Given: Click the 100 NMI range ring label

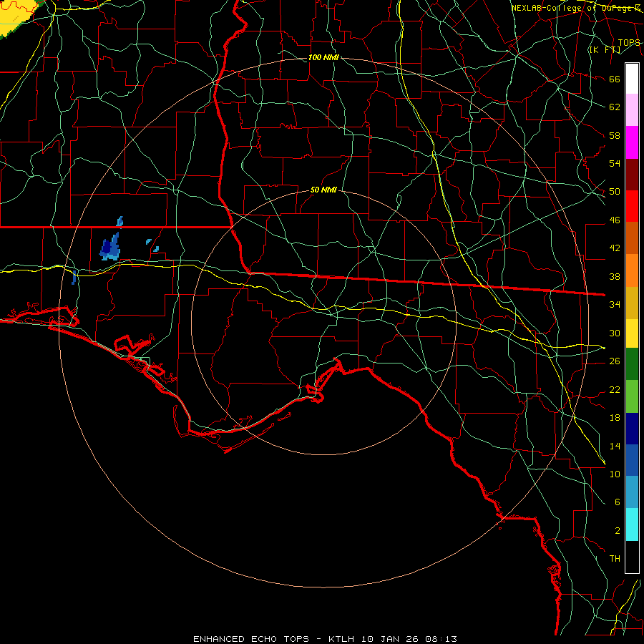Looking at the screenshot, I should [323, 57].
